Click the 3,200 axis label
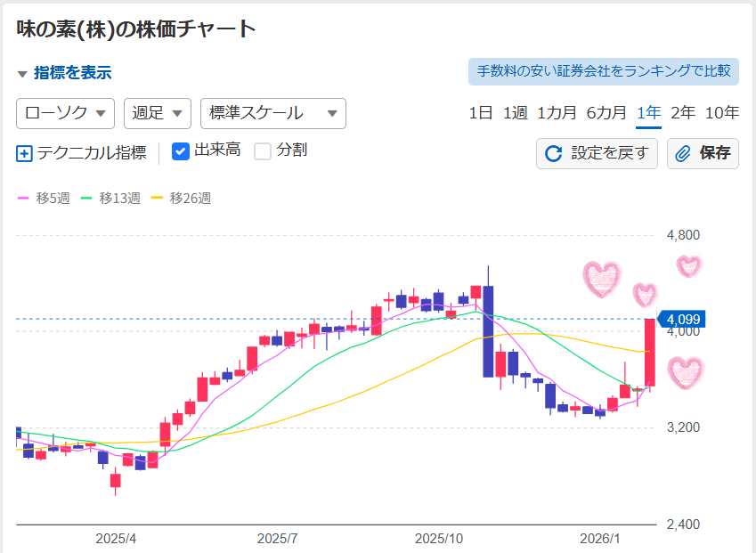Image resolution: width=756 pixels, height=553 pixels. coord(683,427)
